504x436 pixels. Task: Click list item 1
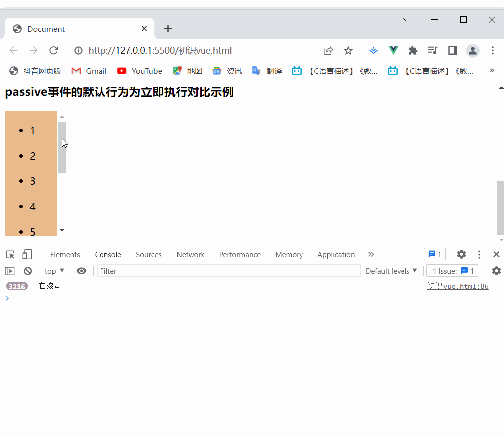pyautogui.click(x=32, y=130)
